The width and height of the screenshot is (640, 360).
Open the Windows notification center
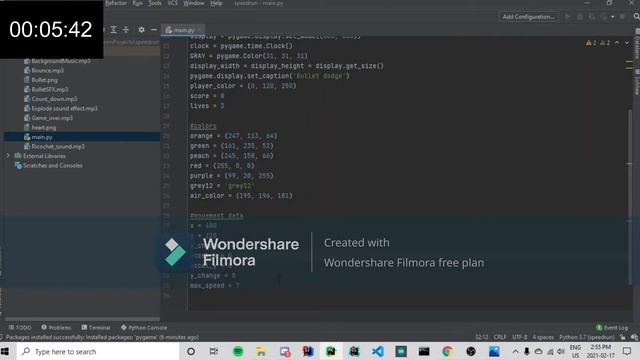click(627, 351)
